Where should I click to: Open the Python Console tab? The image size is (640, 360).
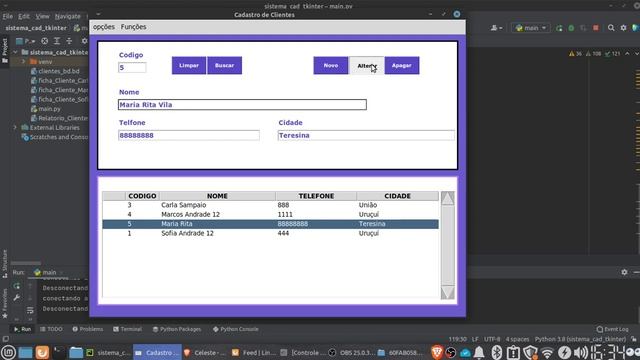[x=236, y=329]
